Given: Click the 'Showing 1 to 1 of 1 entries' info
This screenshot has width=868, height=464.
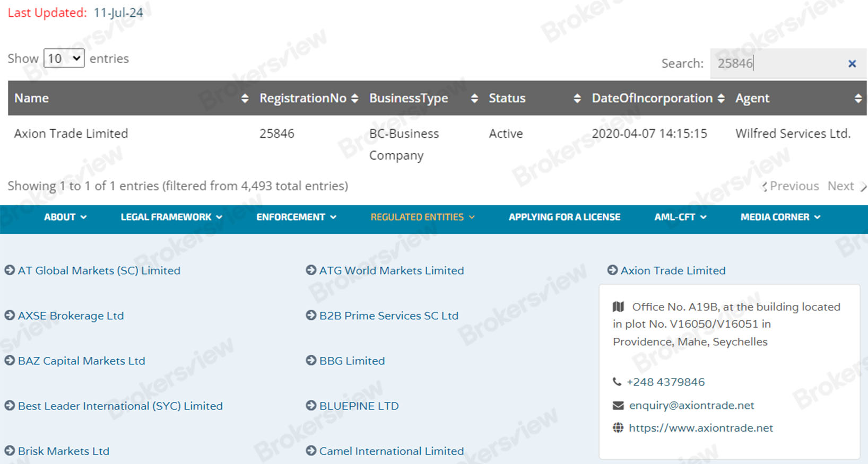Looking at the screenshot, I should click(x=178, y=186).
